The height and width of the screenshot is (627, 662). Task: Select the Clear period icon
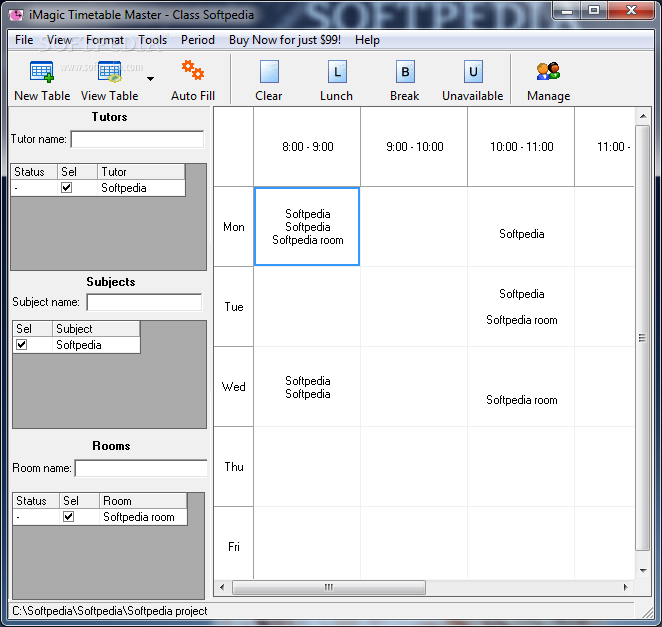(x=269, y=71)
